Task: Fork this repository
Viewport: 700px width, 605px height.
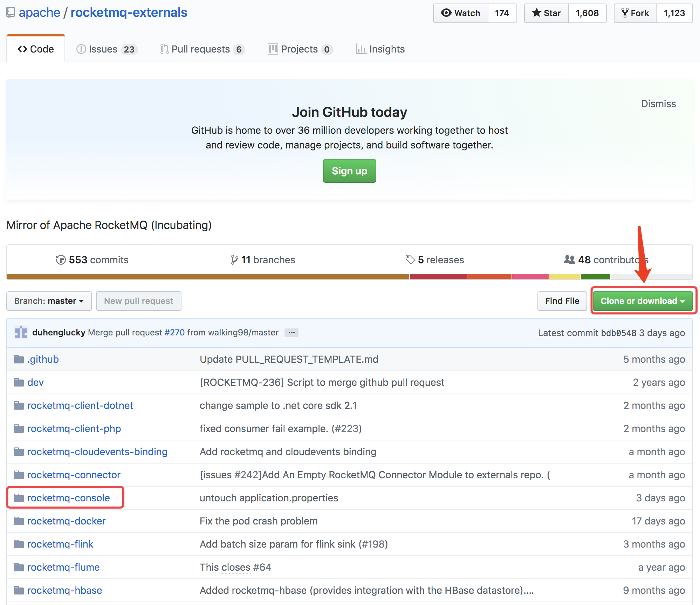Action: click(x=635, y=13)
